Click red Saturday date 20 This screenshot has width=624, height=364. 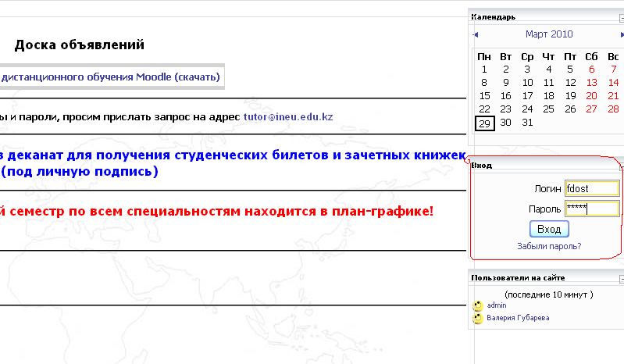pos(592,96)
